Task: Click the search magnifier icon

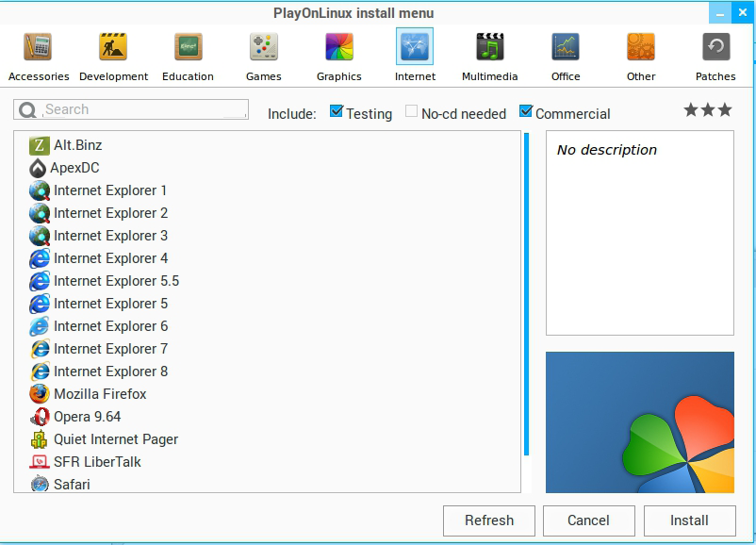Action: coord(27,110)
